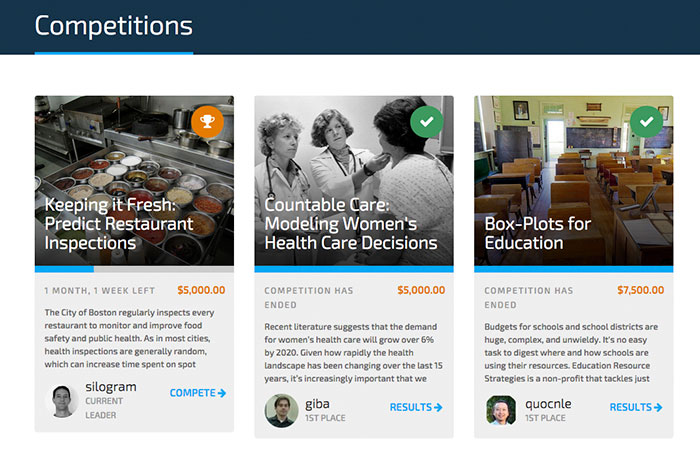This screenshot has height=453, width=700.
Task: Click the Keeping it Fresh progress bar
Action: (x=134, y=269)
